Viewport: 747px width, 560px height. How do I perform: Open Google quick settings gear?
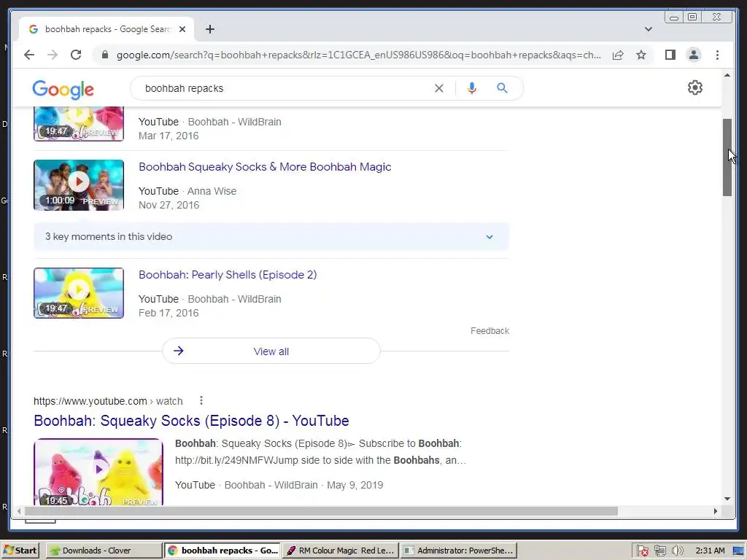[x=695, y=87]
